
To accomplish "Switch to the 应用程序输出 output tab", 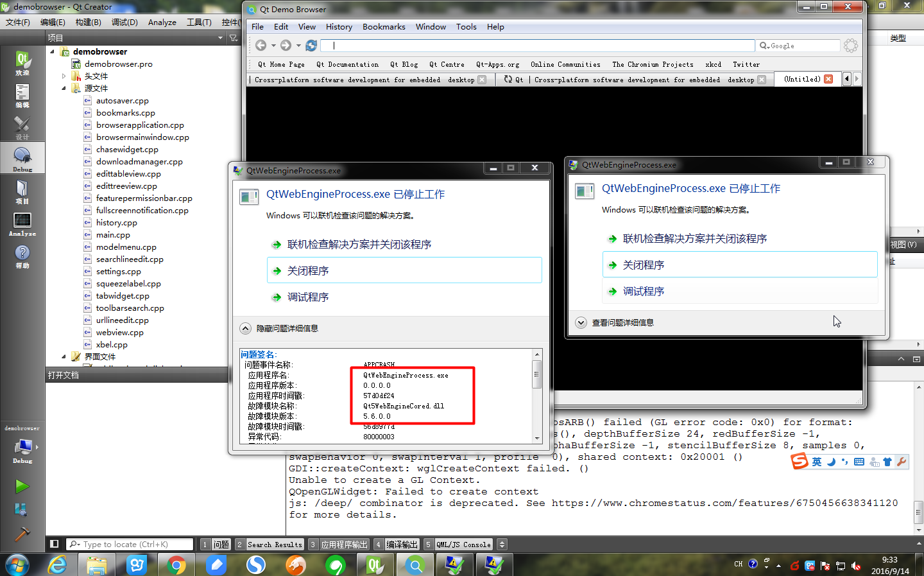I will point(339,544).
